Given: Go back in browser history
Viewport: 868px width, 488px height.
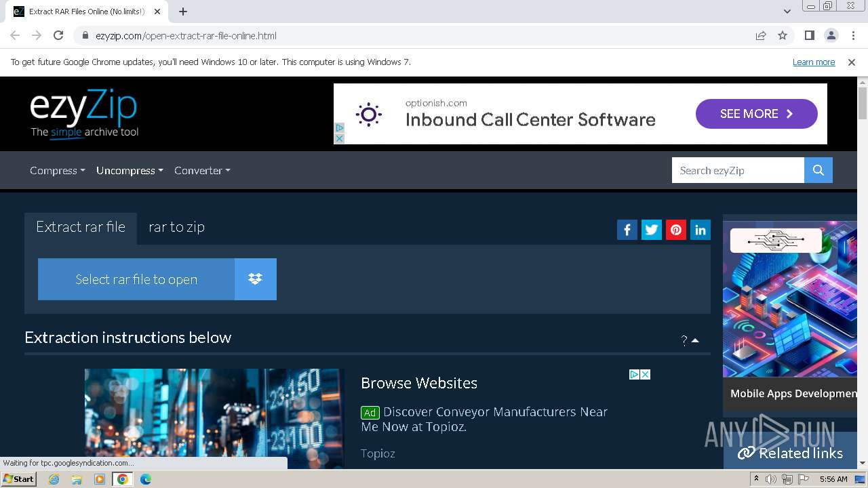Looking at the screenshot, I should click(15, 35).
